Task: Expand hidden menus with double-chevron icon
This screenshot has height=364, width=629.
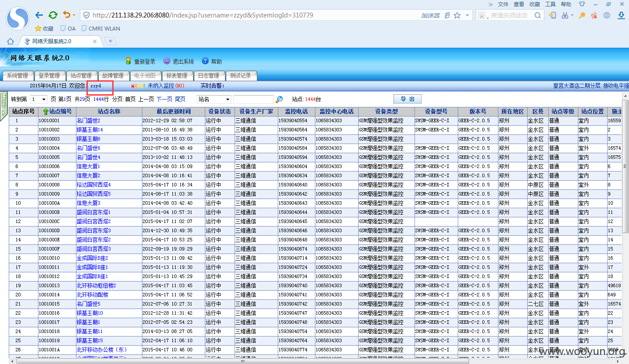Action: [491, 4]
